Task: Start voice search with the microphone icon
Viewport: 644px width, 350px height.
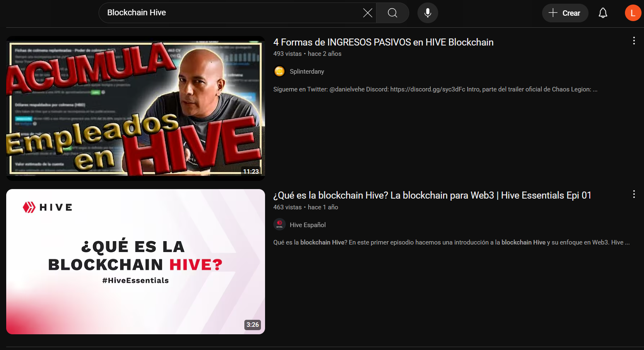Action: [428, 13]
